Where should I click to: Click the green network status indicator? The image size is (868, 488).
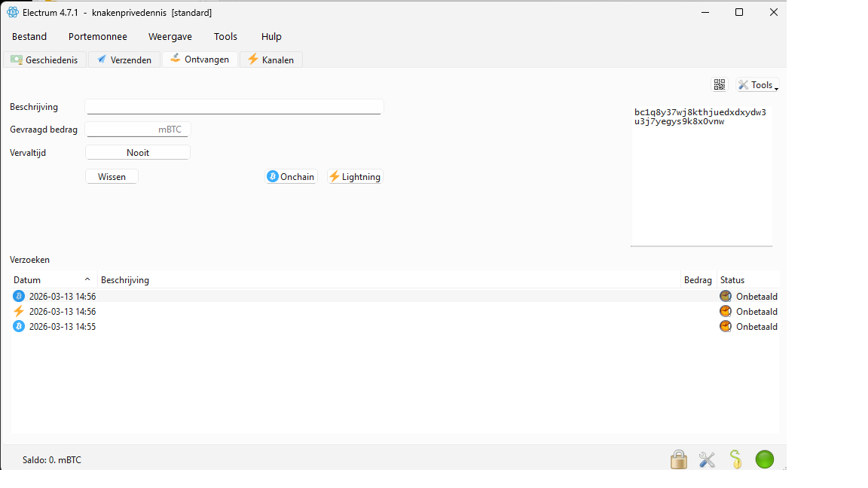coord(765,459)
